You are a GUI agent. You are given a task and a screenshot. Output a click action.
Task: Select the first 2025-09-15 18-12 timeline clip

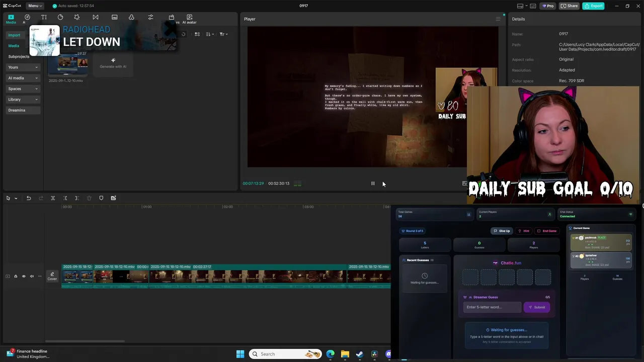tap(77, 276)
